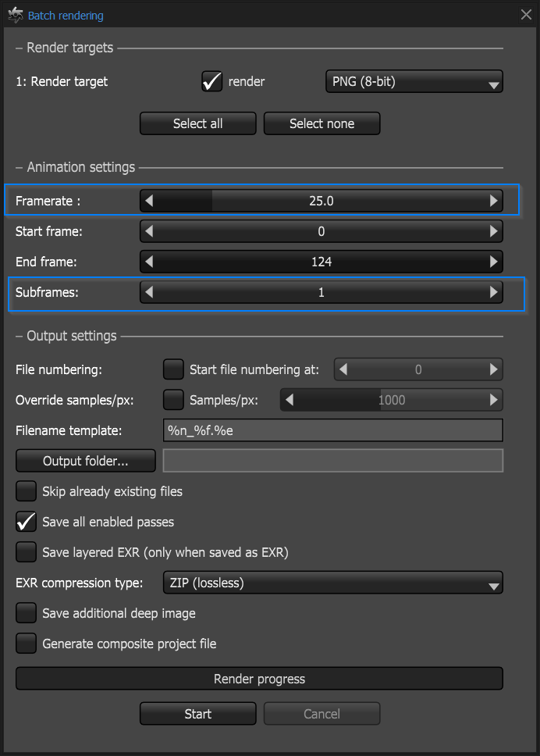Click the Octane logo in title bar

(15, 15)
